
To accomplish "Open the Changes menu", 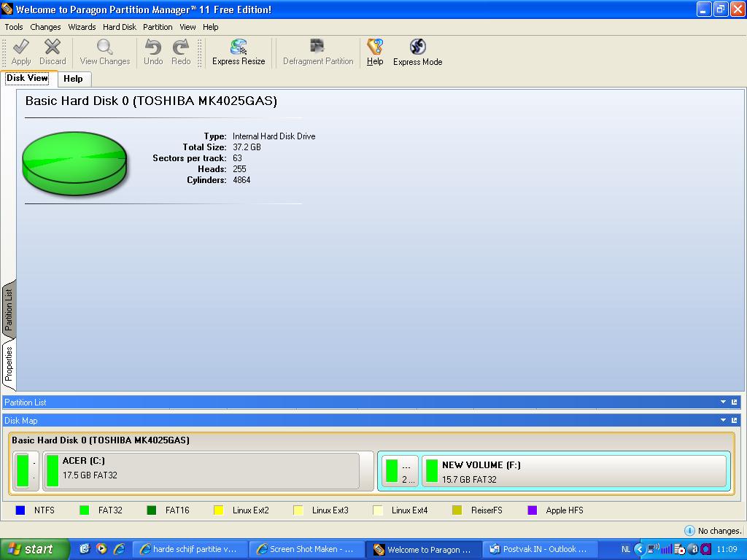I will tap(45, 27).
